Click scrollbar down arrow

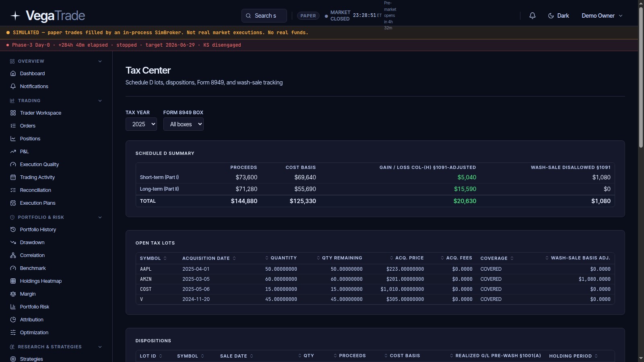(x=641, y=358)
